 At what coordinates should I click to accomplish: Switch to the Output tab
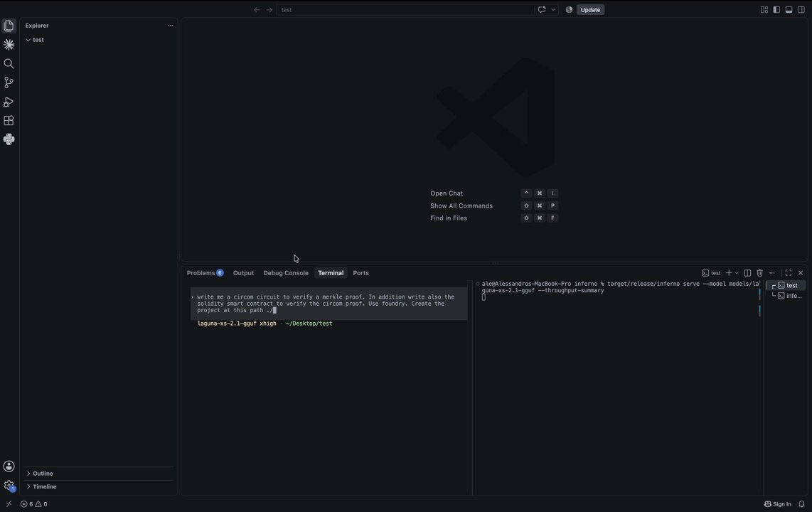[x=243, y=273]
